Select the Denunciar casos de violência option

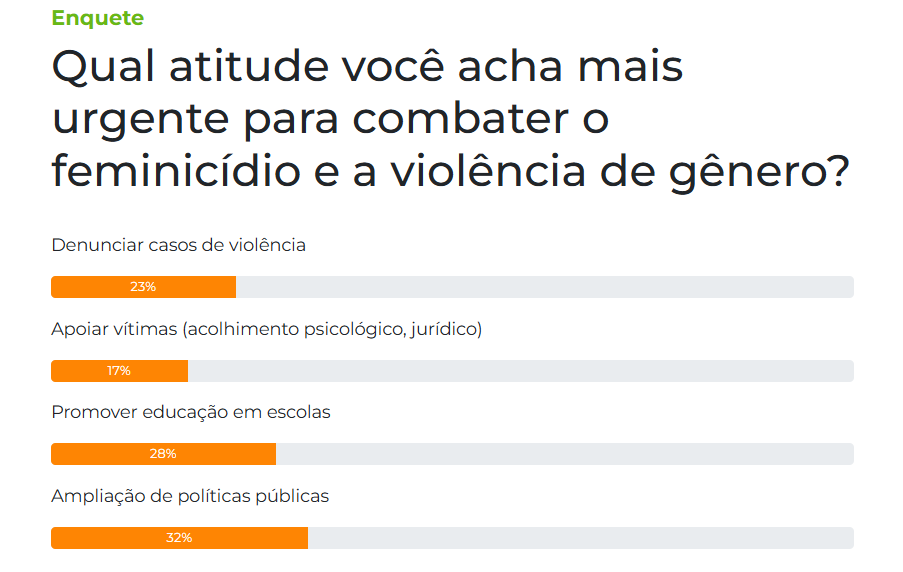(179, 245)
